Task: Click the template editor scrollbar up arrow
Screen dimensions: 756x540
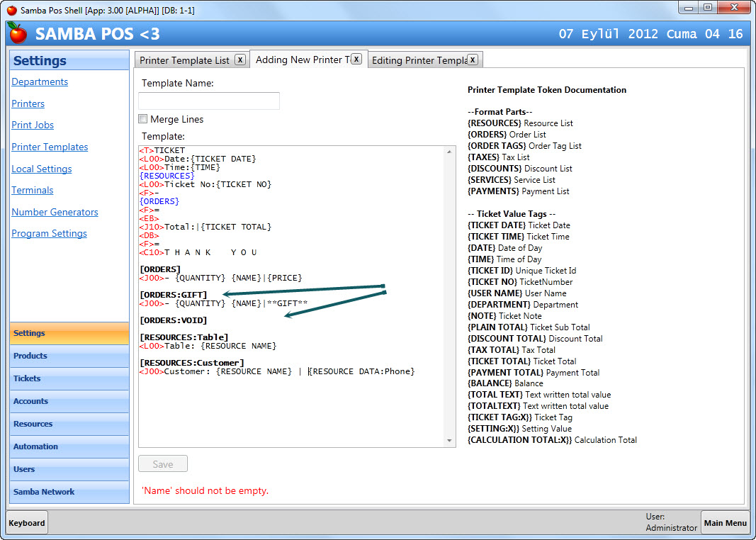Action: click(449, 152)
